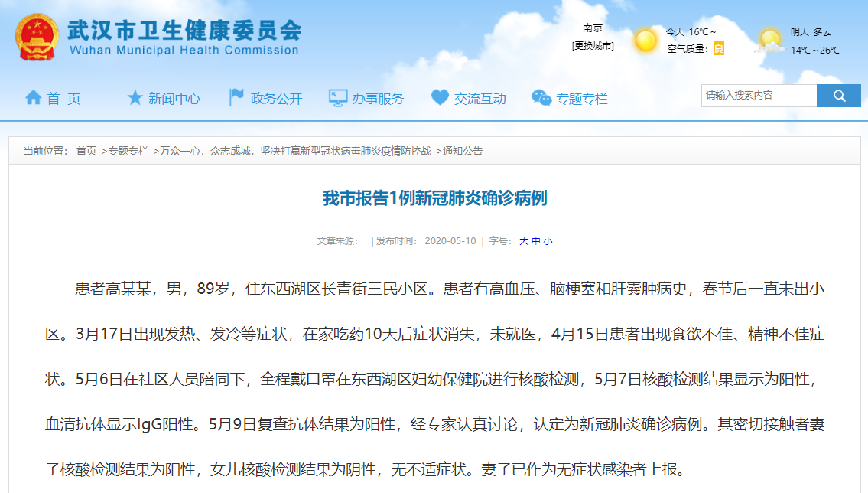Click the star icon for 新闻中心
868x493 pixels.
[135, 98]
